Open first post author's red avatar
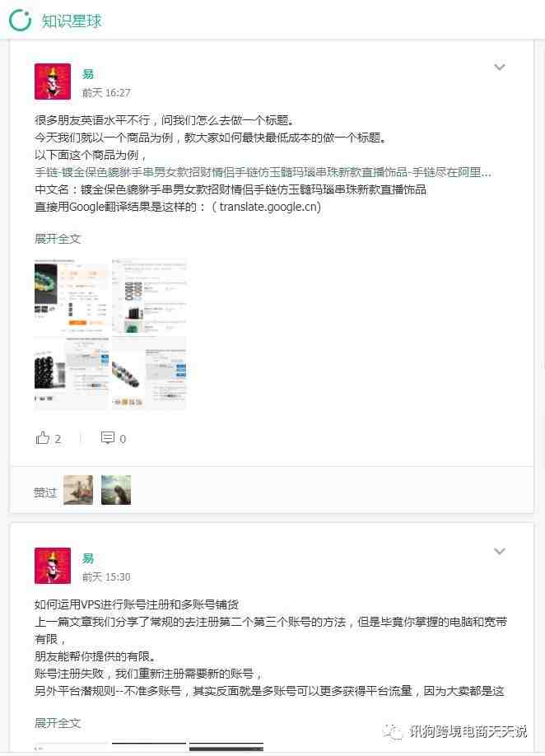Viewport: 545px width, 756px height. coord(53,82)
